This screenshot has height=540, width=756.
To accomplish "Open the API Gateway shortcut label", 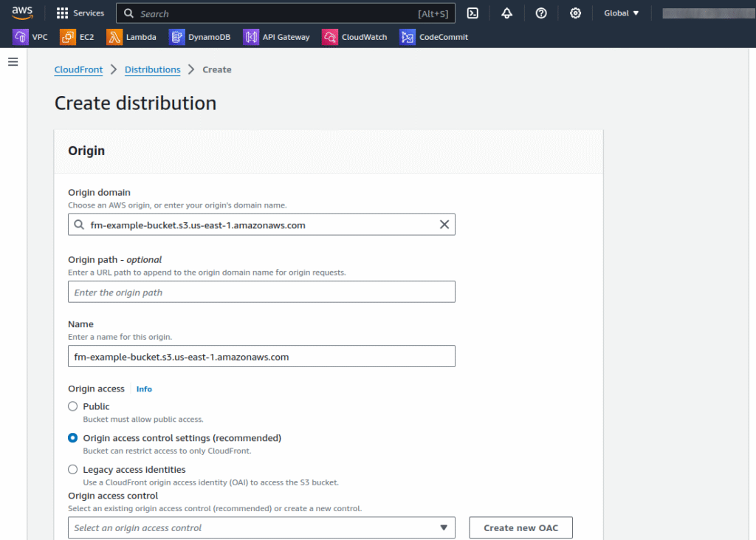I will pyautogui.click(x=286, y=37).
